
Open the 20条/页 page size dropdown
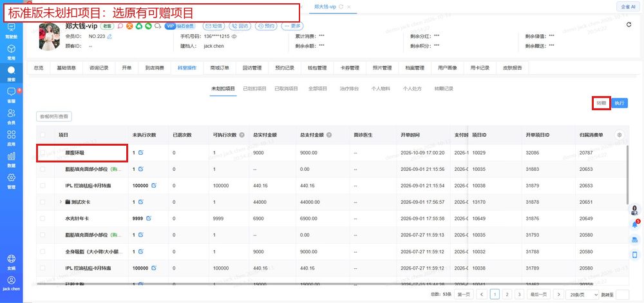tap(582, 295)
